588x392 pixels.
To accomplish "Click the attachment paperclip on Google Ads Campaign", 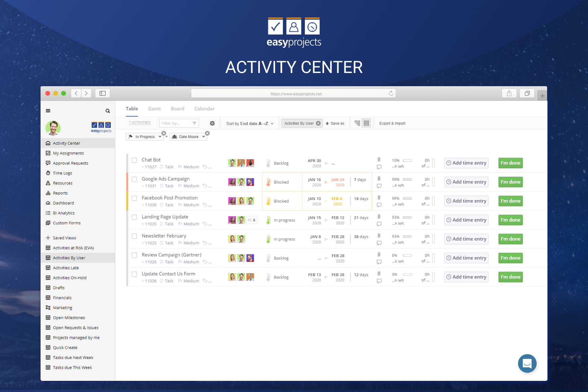I will 379,178.
